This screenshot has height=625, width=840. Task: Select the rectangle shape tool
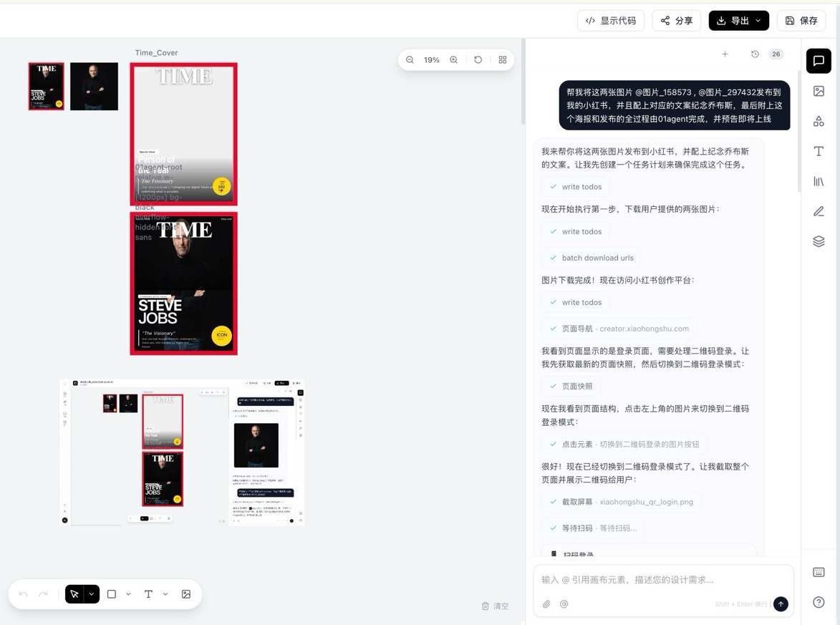coord(112,594)
